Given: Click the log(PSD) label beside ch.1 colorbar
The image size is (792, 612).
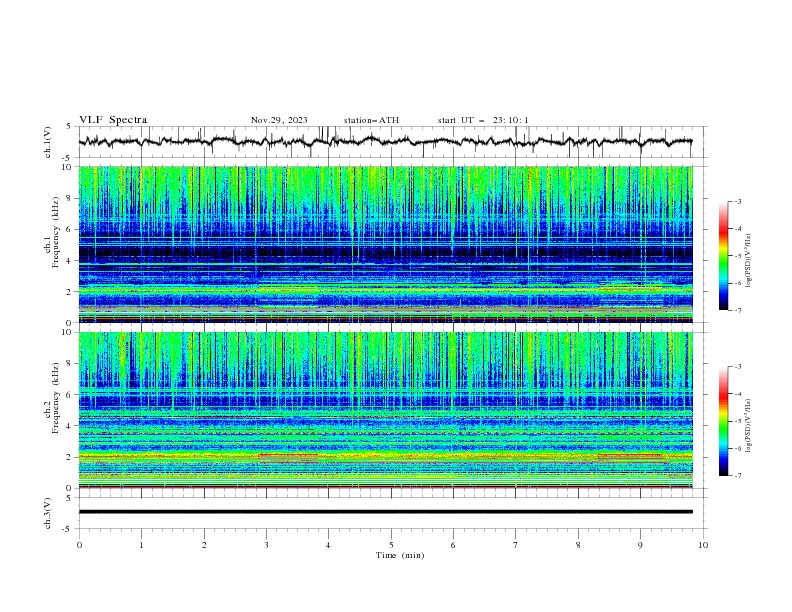Looking at the screenshot, I should point(749,261).
